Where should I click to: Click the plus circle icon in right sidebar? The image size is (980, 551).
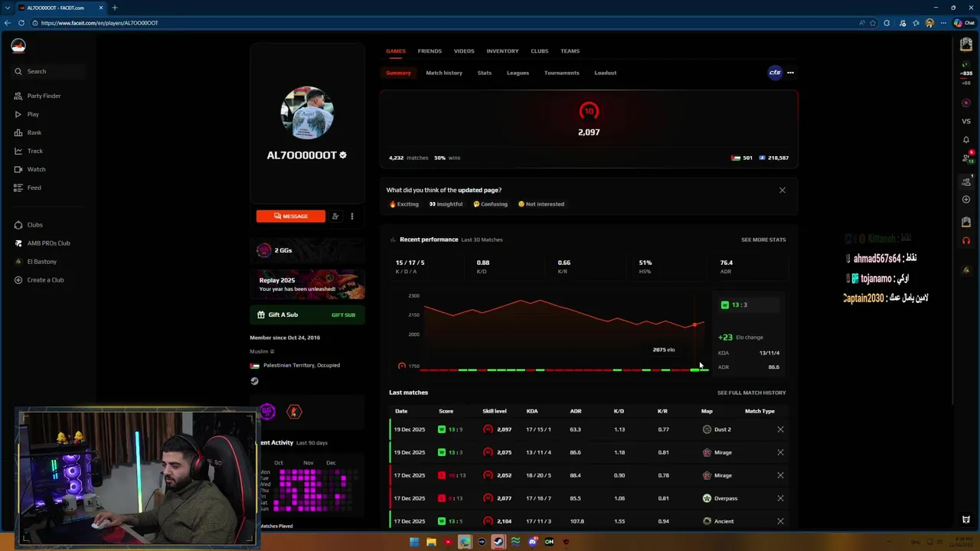[x=966, y=200]
